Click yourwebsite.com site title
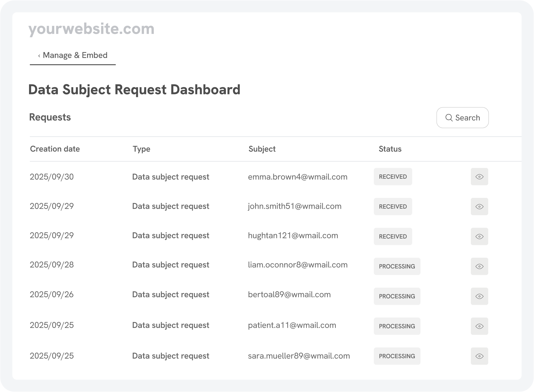 pos(91,29)
